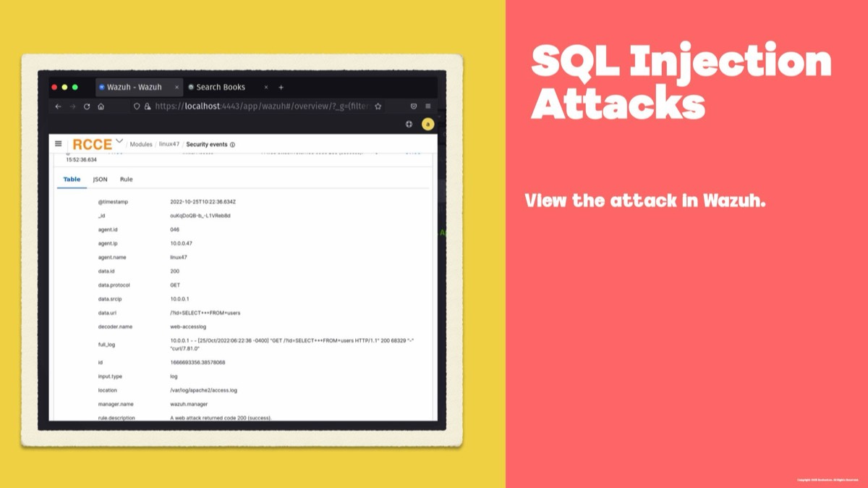Screen dimensions: 868x488
Task: Switch to the Search Books browser tab
Action: tap(220, 88)
